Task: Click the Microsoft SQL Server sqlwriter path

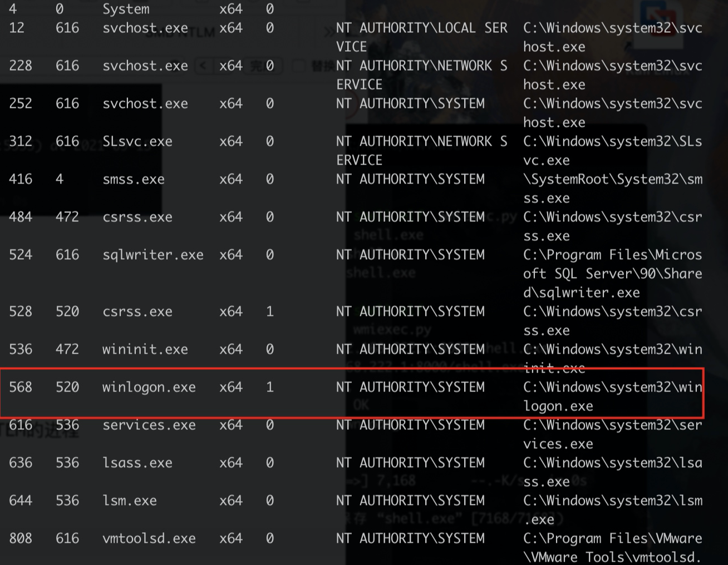Action: 612,274
